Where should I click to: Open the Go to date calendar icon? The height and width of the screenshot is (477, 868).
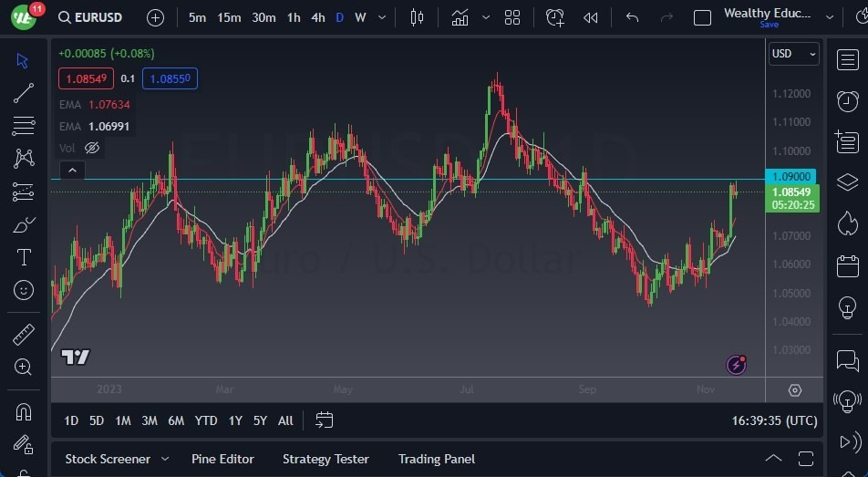(x=325, y=420)
